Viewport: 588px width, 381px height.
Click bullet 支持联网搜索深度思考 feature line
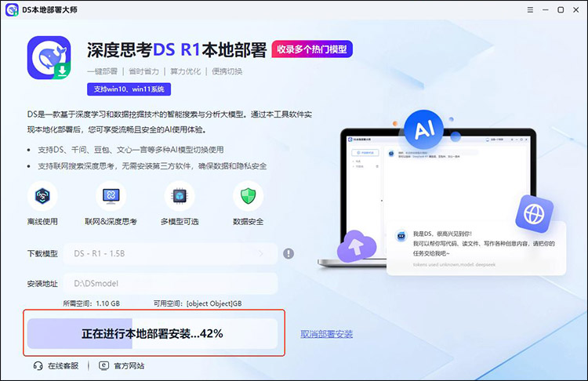(152, 166)
